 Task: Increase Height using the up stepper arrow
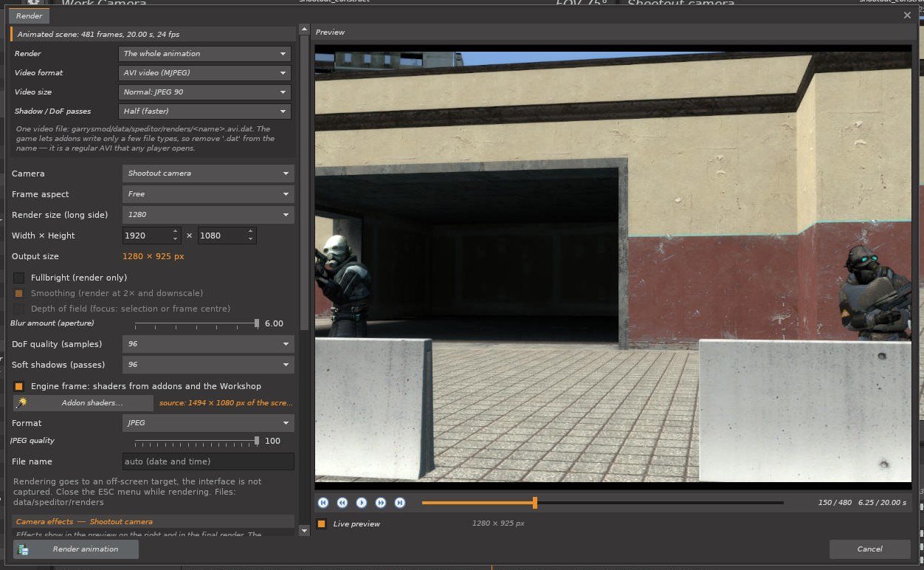[x=251, y=232]
